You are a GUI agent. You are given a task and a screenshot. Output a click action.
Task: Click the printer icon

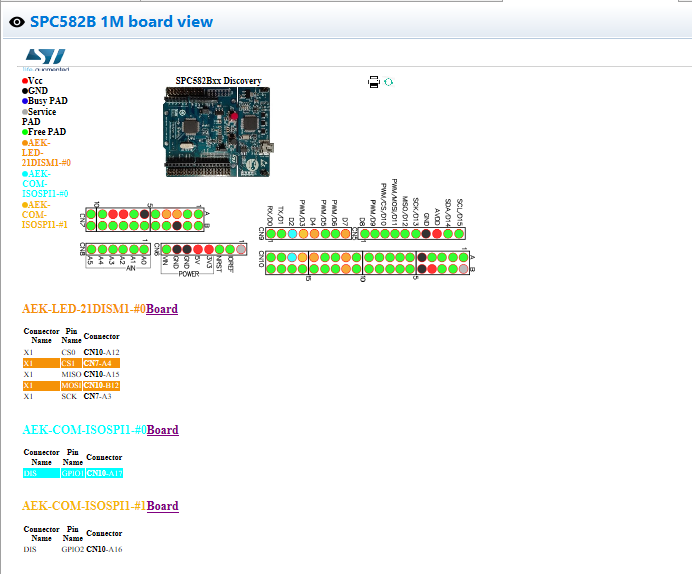coord(374,82)
